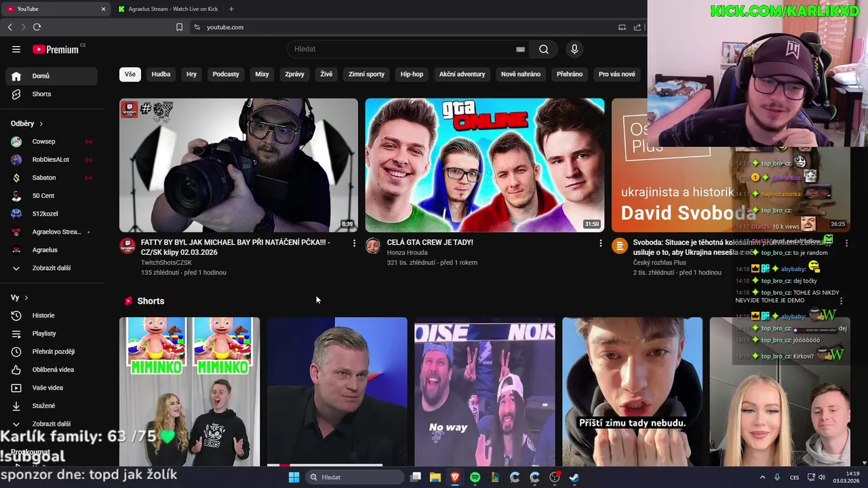Open the Příští zimu tady nebudu Short
Image resolution: width=868 pixels, height=488 pixels.
[632, 392]
